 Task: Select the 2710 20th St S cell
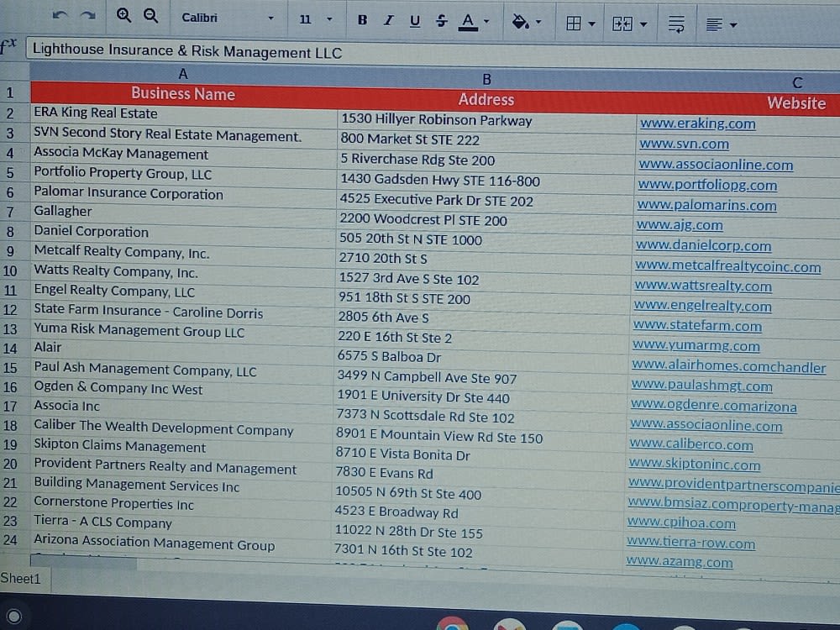tap(483, 259)
